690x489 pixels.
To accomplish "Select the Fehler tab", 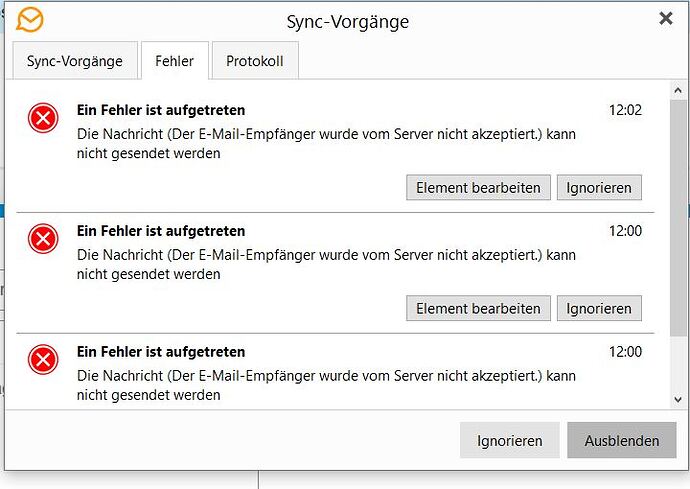I will (x=175, y=61).
